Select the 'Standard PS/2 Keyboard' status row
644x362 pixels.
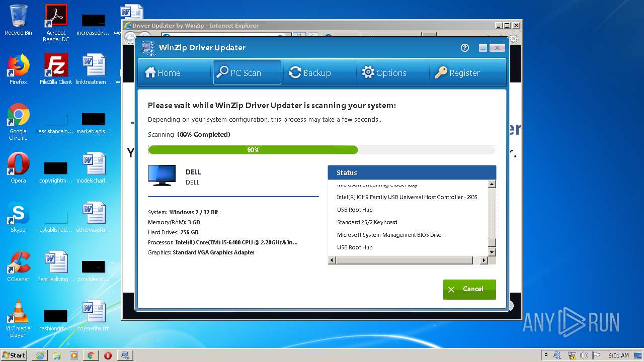[x=367, y=222]
